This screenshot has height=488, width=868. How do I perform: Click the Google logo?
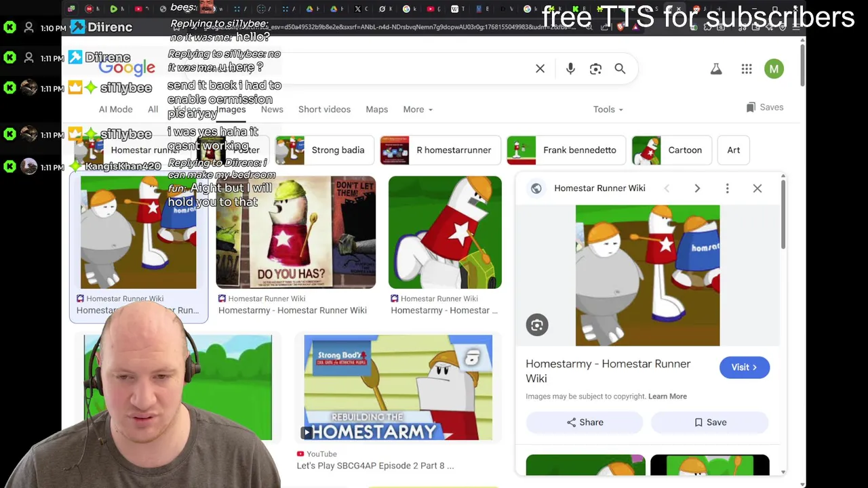click(x=127, y=67)
